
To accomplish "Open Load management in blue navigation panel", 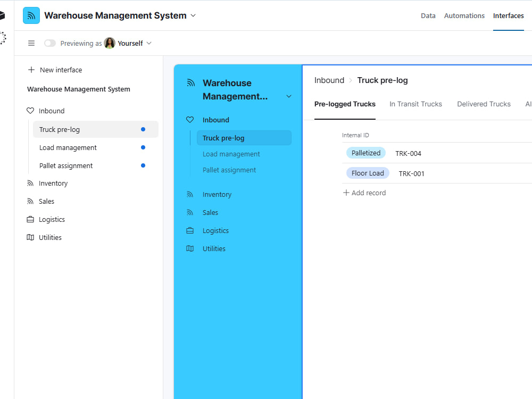I will pyautogui.click(x=231, y=154).
